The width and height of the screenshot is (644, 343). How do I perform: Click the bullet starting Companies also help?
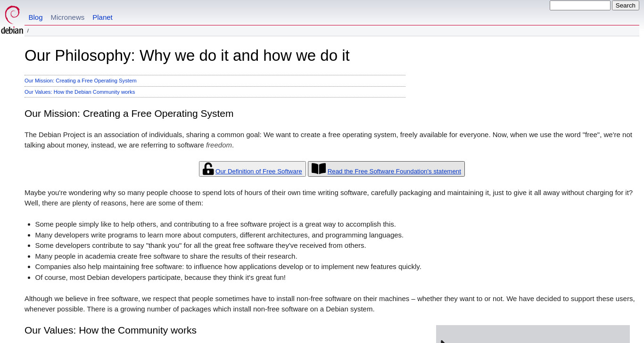(x=228, y=267)
